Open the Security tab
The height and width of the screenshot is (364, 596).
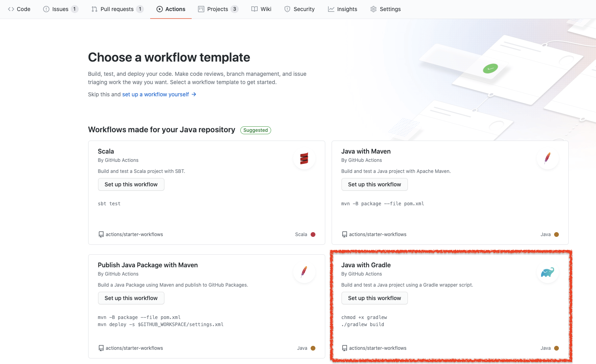coord(299,9)
